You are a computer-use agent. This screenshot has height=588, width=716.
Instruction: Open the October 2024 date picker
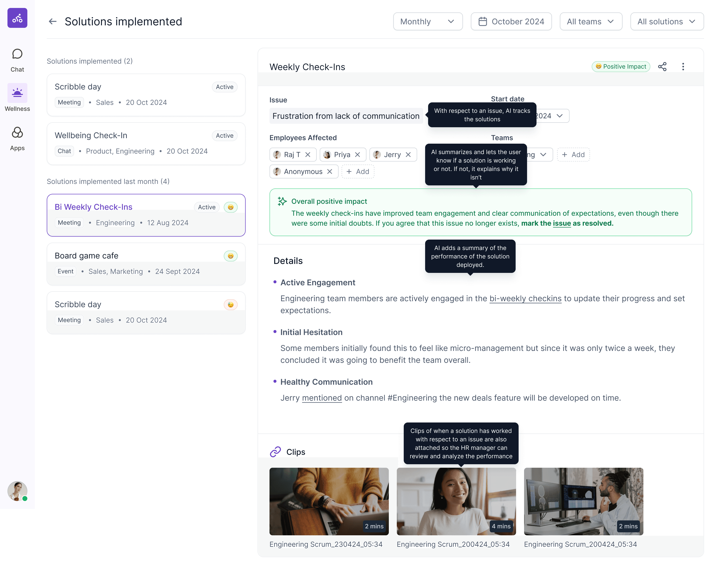511,21
